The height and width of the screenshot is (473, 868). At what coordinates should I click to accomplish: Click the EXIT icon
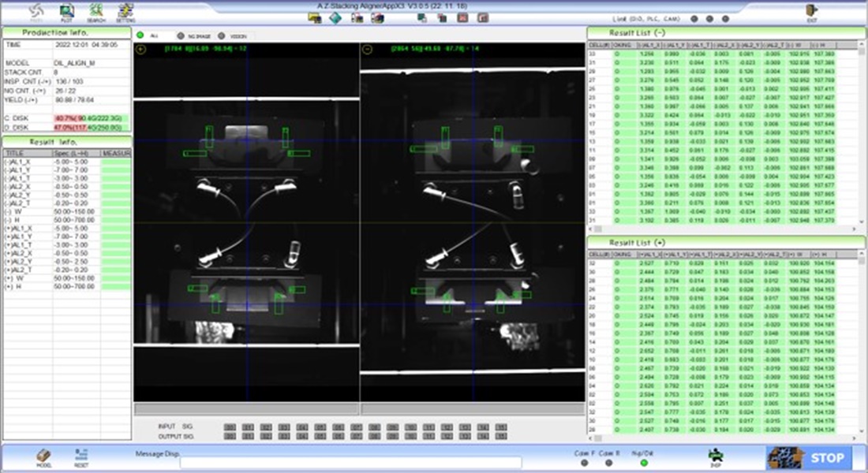click(x=811, y=12)
